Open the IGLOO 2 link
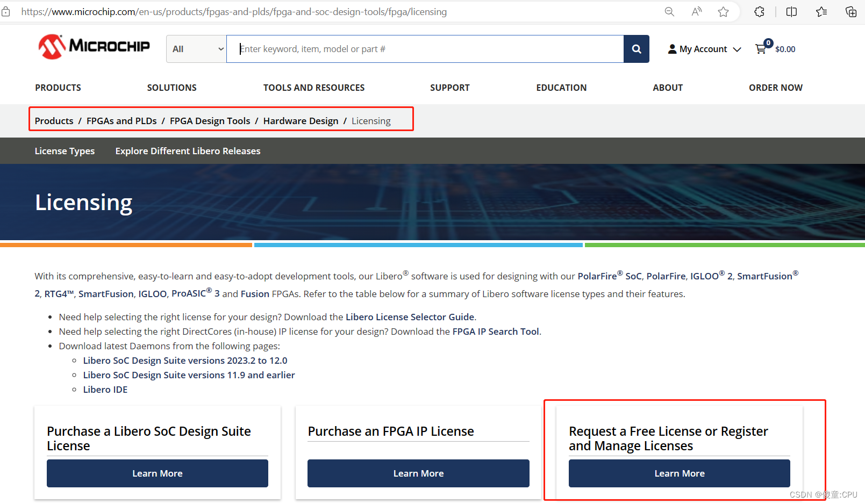 click(x=711, y=276)
